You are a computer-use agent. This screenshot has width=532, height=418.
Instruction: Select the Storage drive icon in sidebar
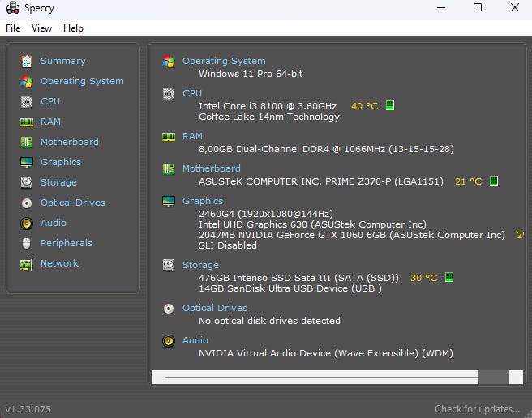(x=27, y=182)
